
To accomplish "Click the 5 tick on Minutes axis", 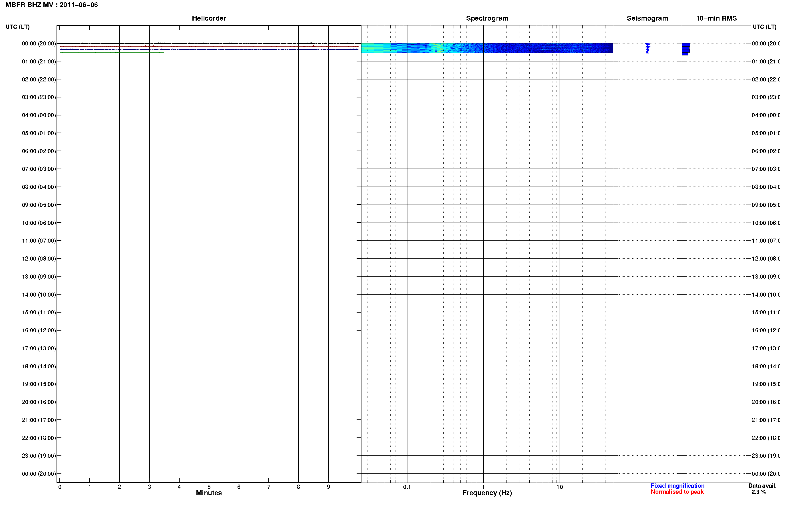I will (x=209, y=487).
